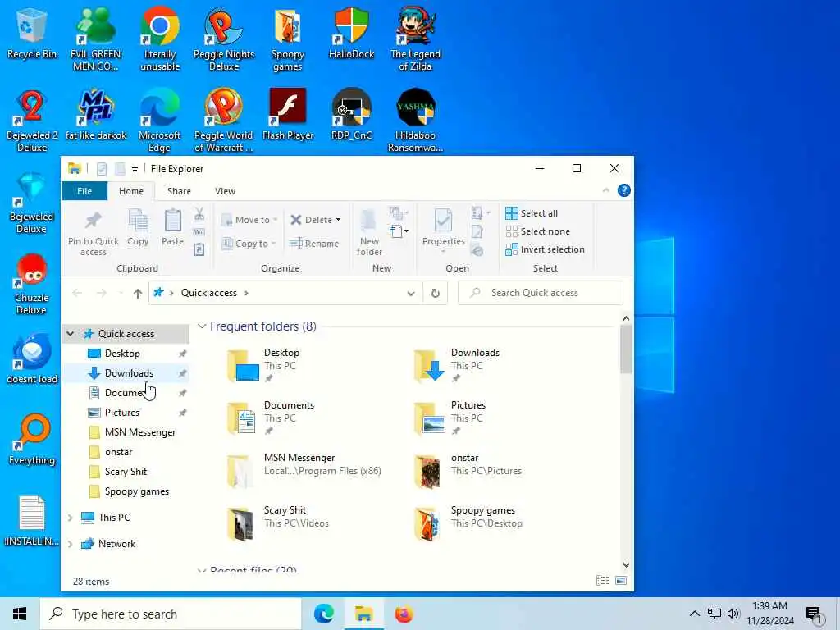The image size is (840, 630).
Task: Click the Properties ribbon button
Action: (x=443, y=229)
